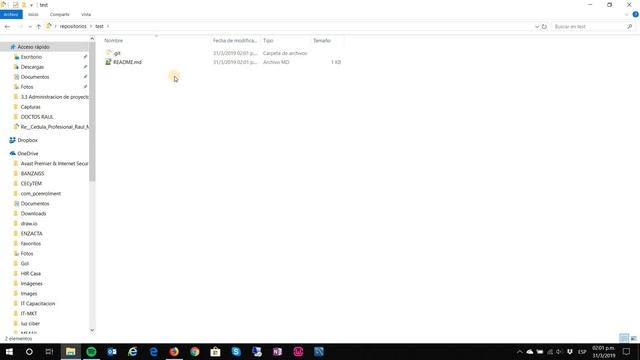Viewport: 640px width, 360px height.
Task: Open the Windows Start menu
Action: tap(9, 351)
